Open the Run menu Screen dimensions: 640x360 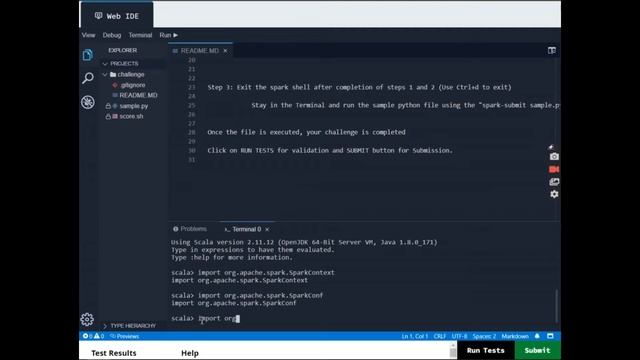tap(169, 35)
